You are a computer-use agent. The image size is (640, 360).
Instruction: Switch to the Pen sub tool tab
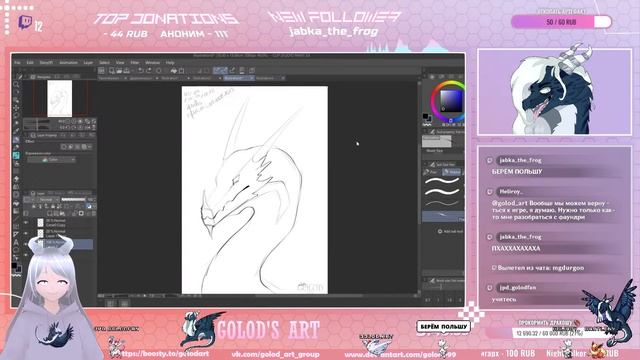click(431, 172)
